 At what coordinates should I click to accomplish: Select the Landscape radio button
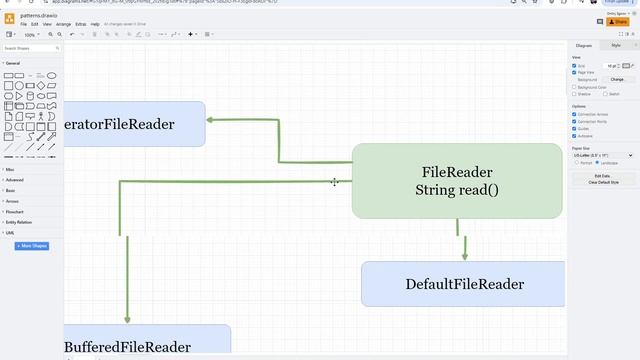[597, 162]
